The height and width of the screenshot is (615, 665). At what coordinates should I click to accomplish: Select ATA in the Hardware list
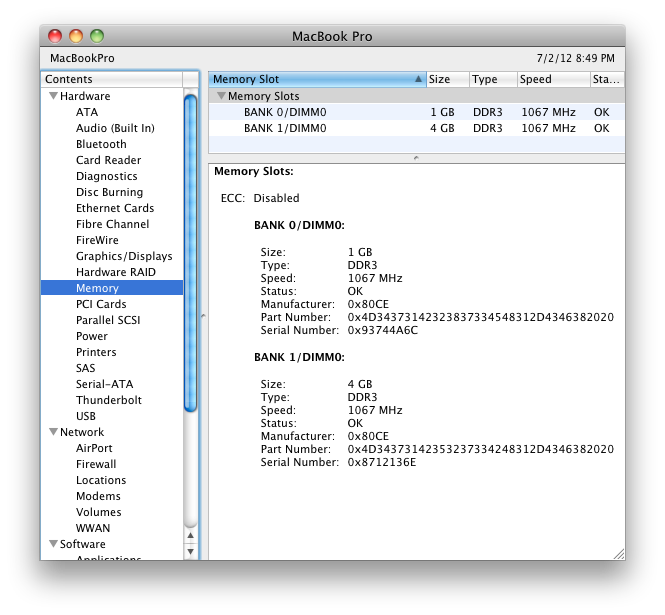coord(87,112)
